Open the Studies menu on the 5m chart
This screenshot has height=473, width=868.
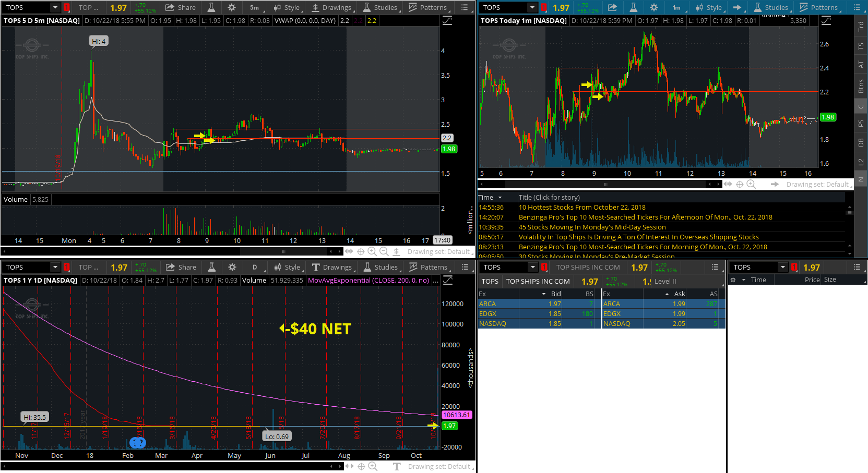pyautogui.click(x=380, y=7)
